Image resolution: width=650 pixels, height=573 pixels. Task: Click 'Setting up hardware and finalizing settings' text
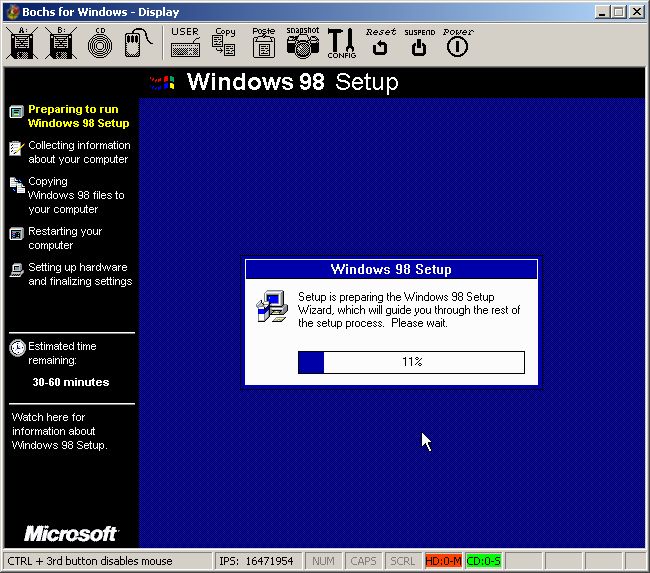[x=80, y=274]
